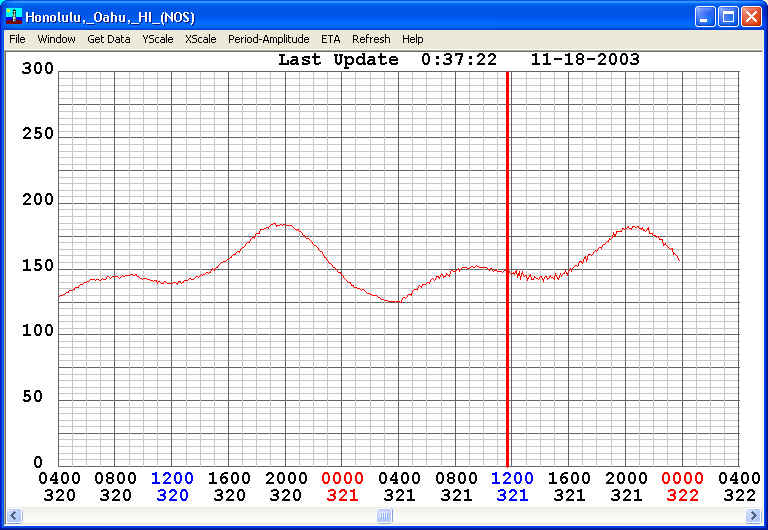Open the File menu
The height and width of the screenshot is (530, 768).
point(17,39)
